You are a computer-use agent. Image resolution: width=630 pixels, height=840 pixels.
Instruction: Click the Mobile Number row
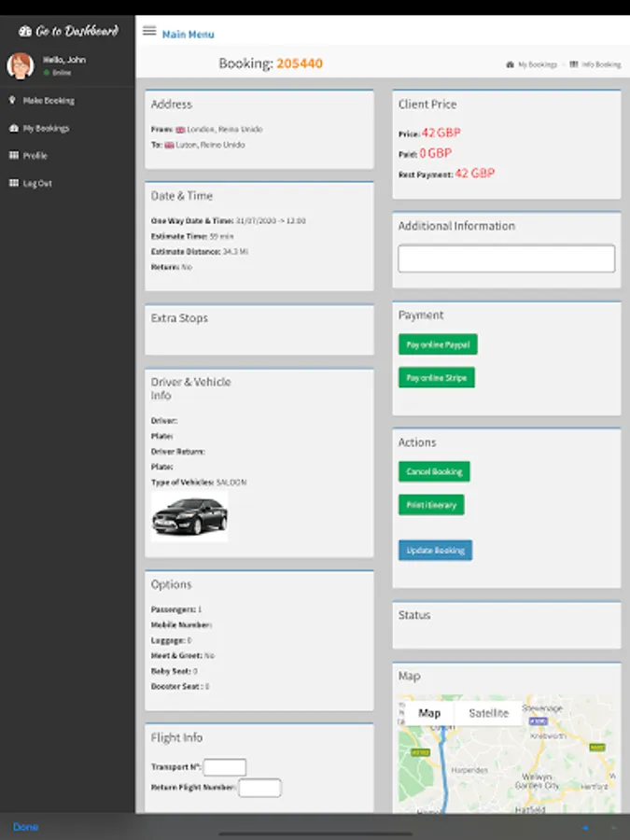coord(182,624)
